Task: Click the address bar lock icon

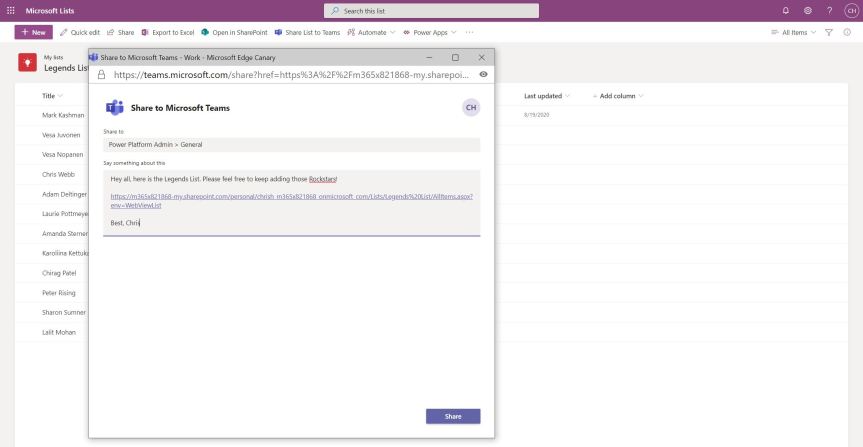Action: [x=101, y=74]
